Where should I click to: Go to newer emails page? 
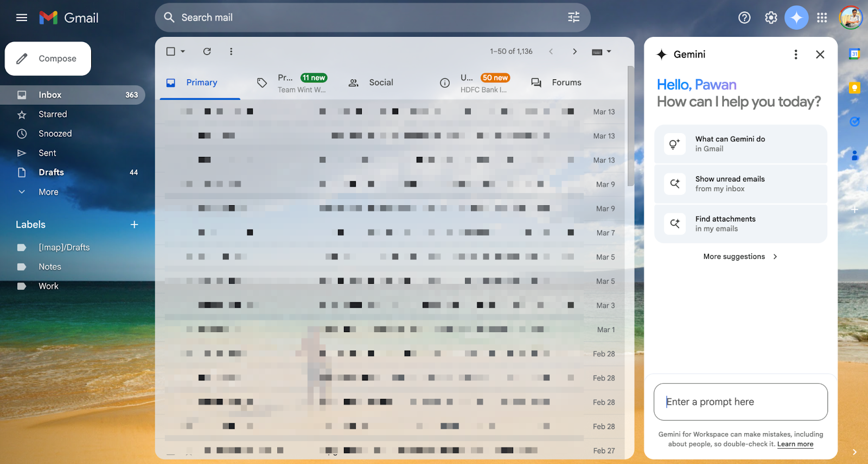551,52
